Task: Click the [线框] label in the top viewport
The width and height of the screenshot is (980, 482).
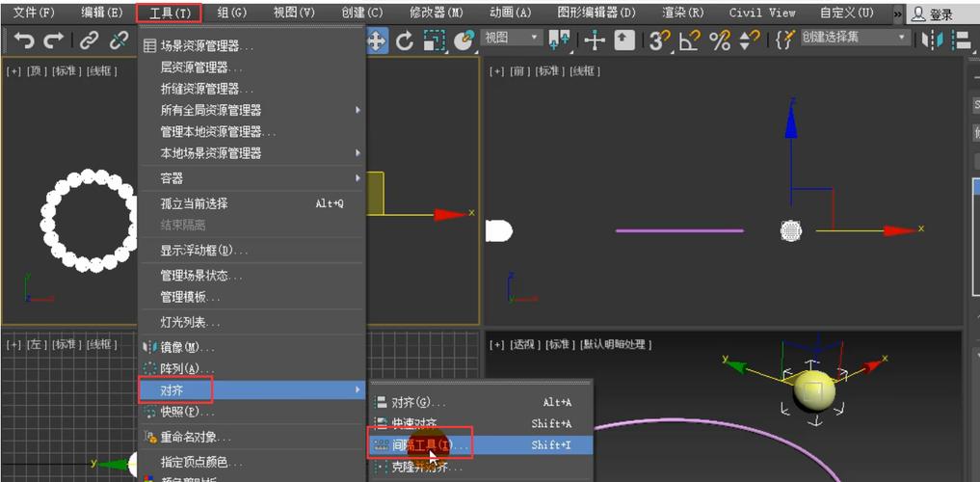Action: click(x=102, y=71)
